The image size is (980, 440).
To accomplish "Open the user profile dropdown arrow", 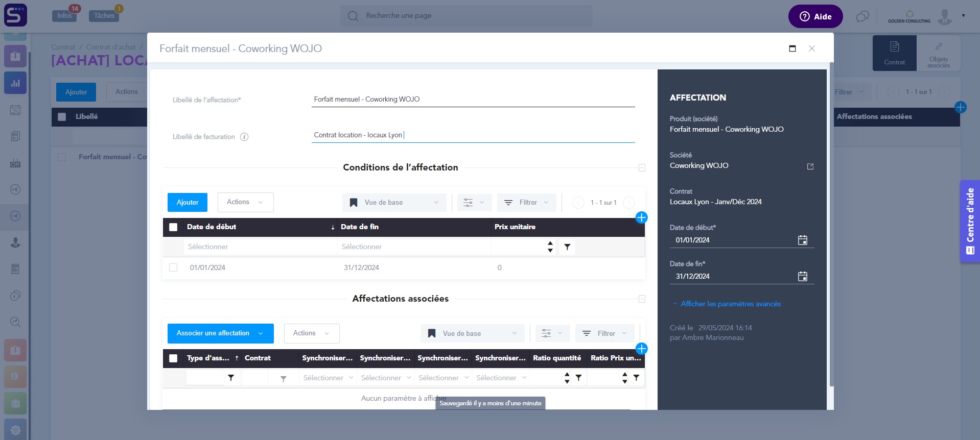I will (963, 16).
